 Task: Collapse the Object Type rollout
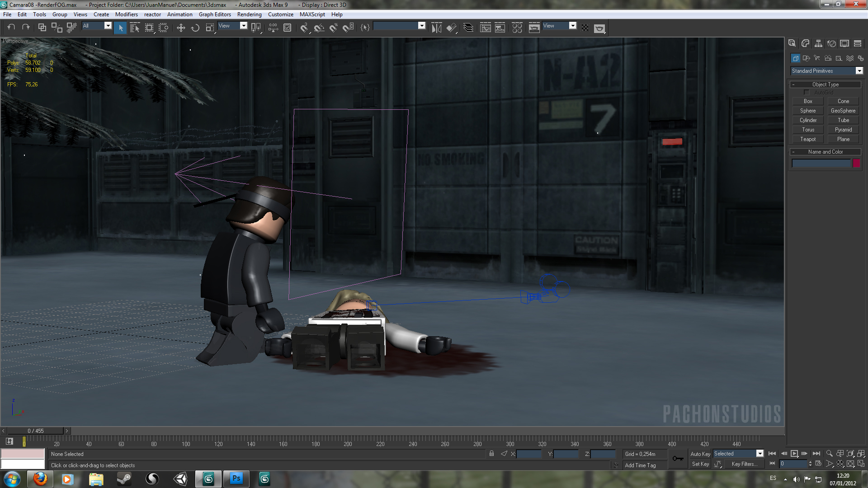tap(825, 84)
